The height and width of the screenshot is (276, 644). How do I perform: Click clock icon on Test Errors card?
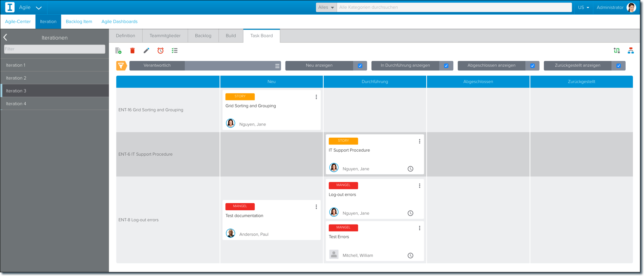pos(411,255)
